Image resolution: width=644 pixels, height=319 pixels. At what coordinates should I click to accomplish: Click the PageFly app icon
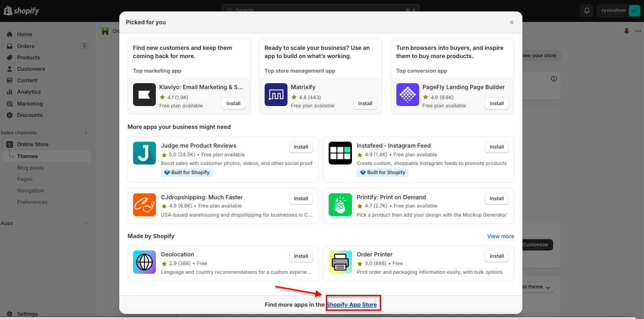pos(408,95)
